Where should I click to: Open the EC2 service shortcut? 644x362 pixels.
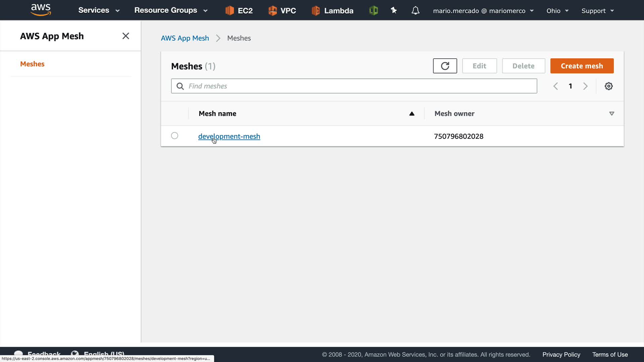pos(239,11)
